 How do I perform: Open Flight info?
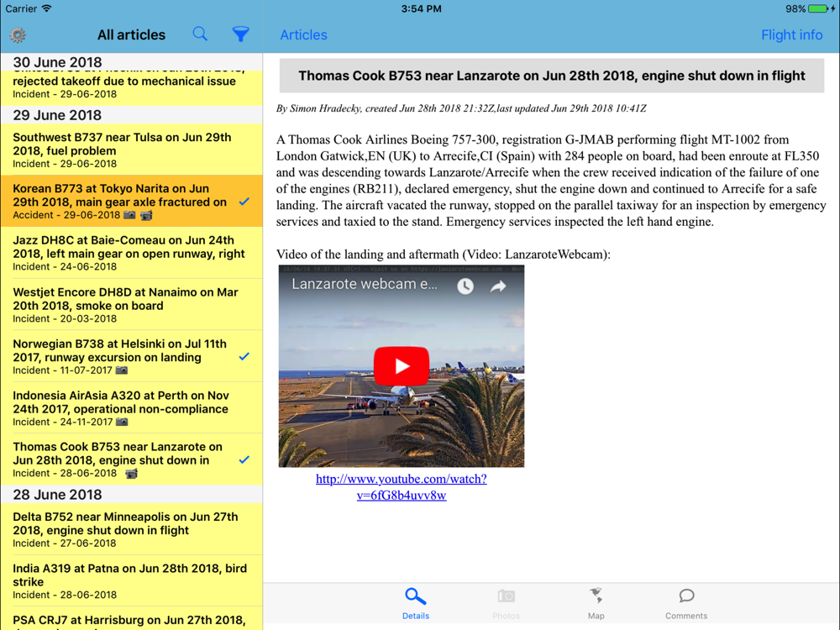792,34
